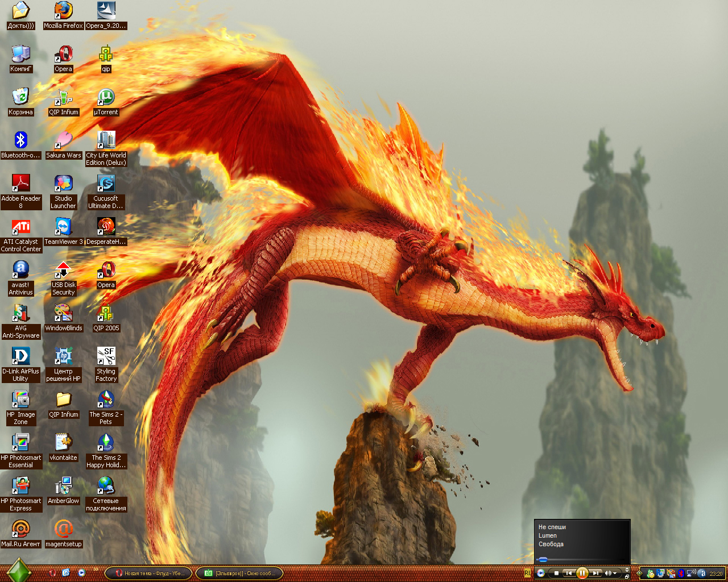Click song title 'Не спеши' in player
The height and width of the screenshot is (582, 728).
pyautogui.click(x=552, y=527)
